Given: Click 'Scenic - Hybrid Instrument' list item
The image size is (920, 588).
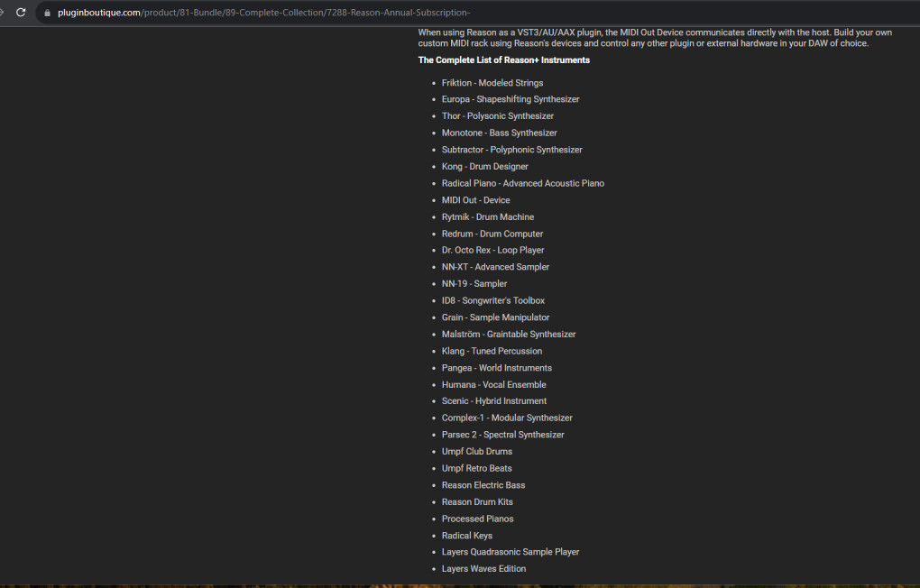Looking at the screenshot, I should [x=494, y=400].
